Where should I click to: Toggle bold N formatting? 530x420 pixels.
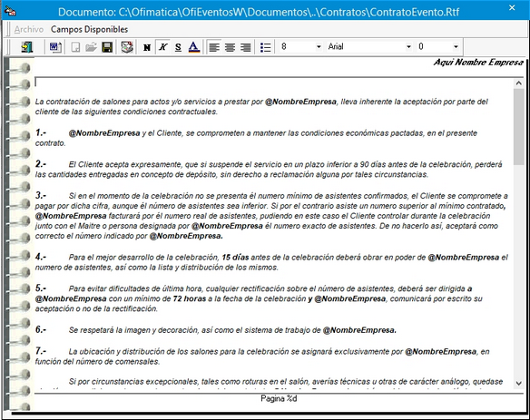[x=147, y=47]
